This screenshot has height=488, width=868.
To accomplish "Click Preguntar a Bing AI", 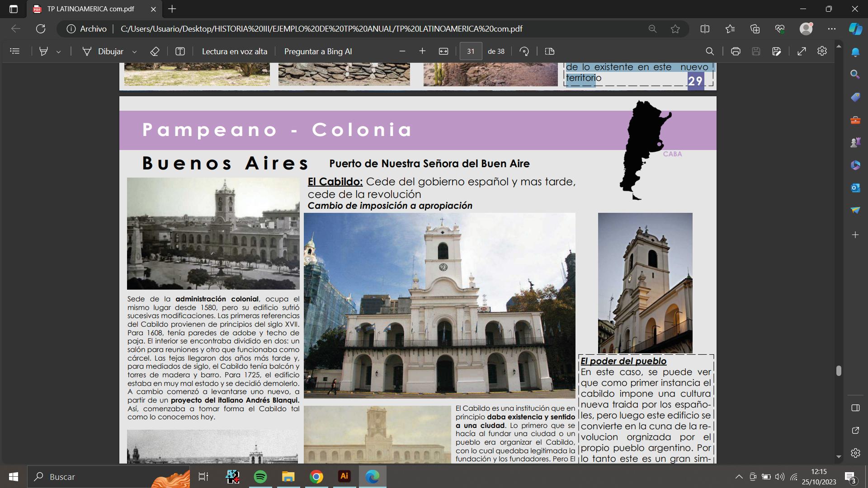I will pyautogui.click(x=318, y=52).
